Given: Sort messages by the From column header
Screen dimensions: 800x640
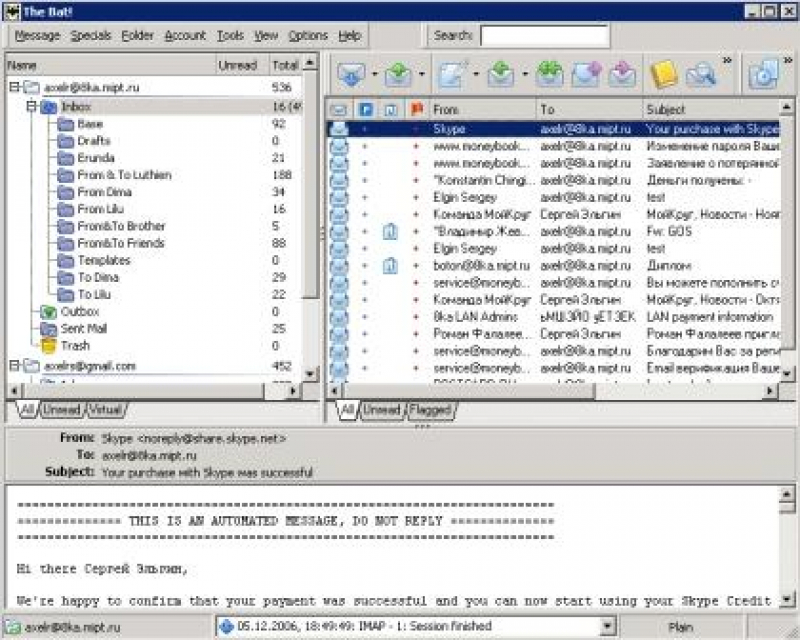Looking at the screenshot, I should [483, 109].
